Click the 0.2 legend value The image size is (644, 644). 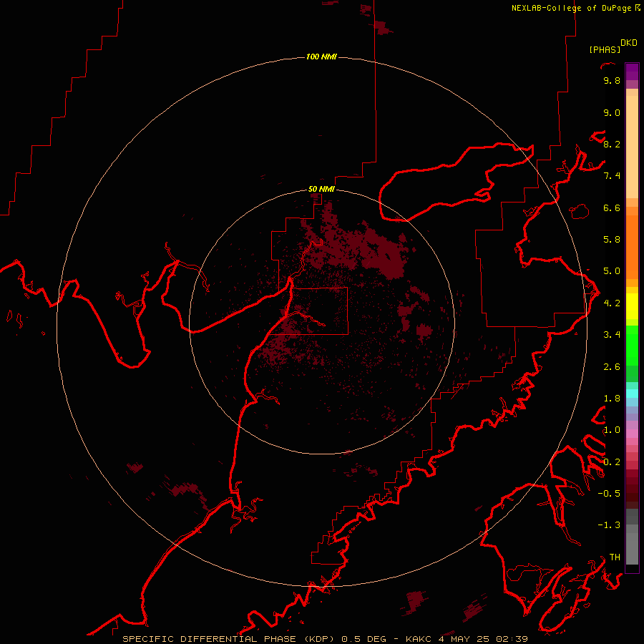point(612,462)
